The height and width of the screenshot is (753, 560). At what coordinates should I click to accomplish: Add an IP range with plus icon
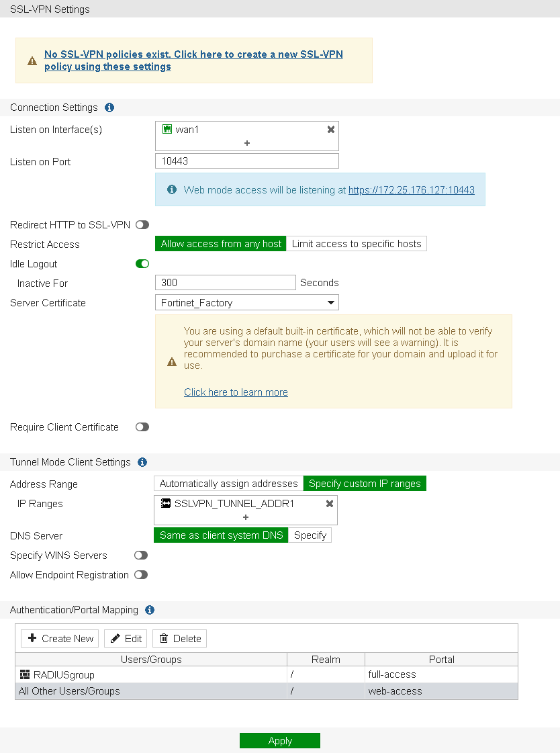pyautogui.click(x=246, y=517)
